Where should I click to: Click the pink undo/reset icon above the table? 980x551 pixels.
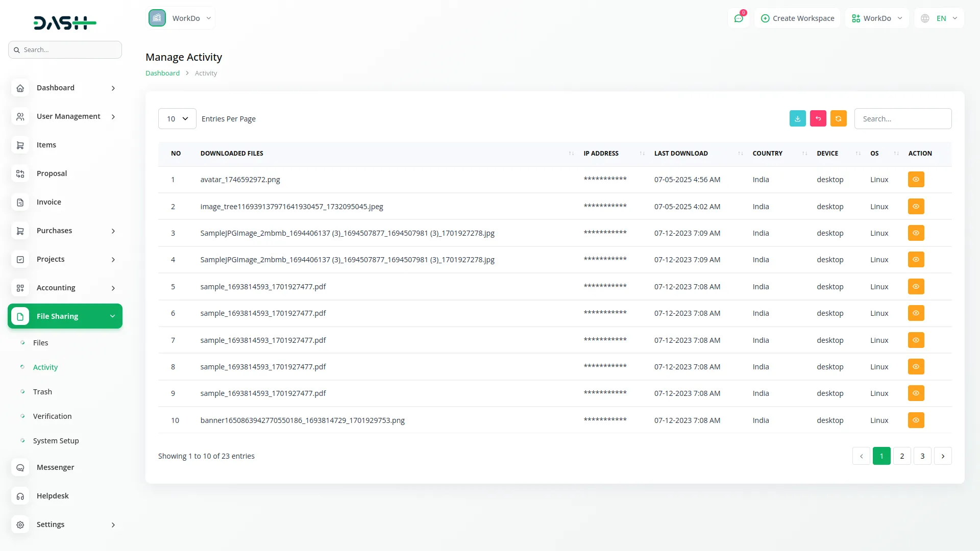(818, 118)
